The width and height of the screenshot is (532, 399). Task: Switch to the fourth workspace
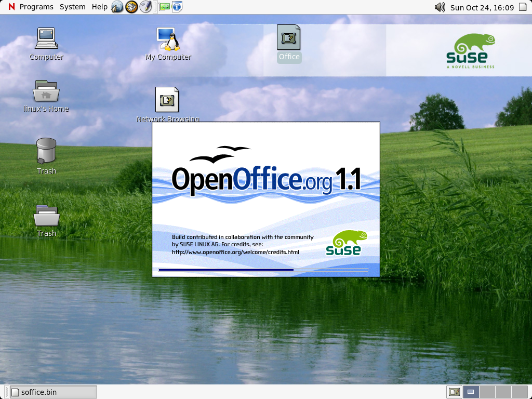tap(519, 392)
